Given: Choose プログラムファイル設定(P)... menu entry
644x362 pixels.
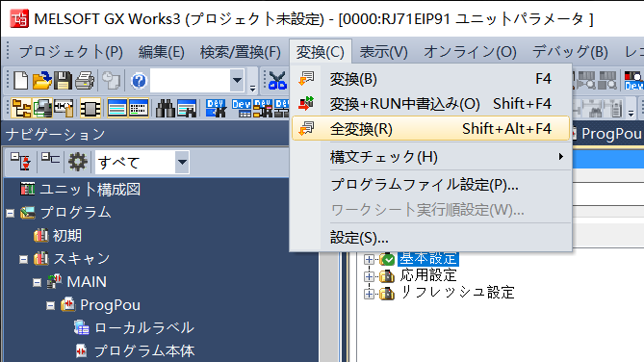Looking at the screenshot, I should tap(431, 185).
